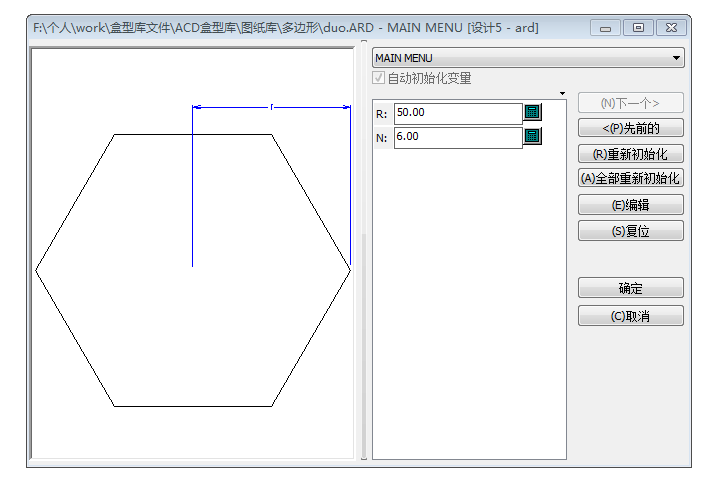This screenshot has height=497, width=720.
Task: Toggle the 自动初始化变量 checkbox
Action: tap(379, 78)
